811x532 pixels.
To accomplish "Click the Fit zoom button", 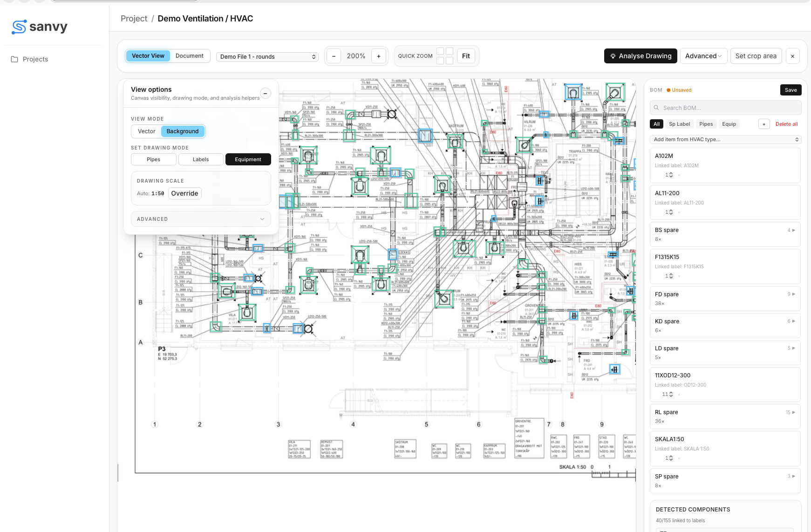I will (x=466, y=56).
